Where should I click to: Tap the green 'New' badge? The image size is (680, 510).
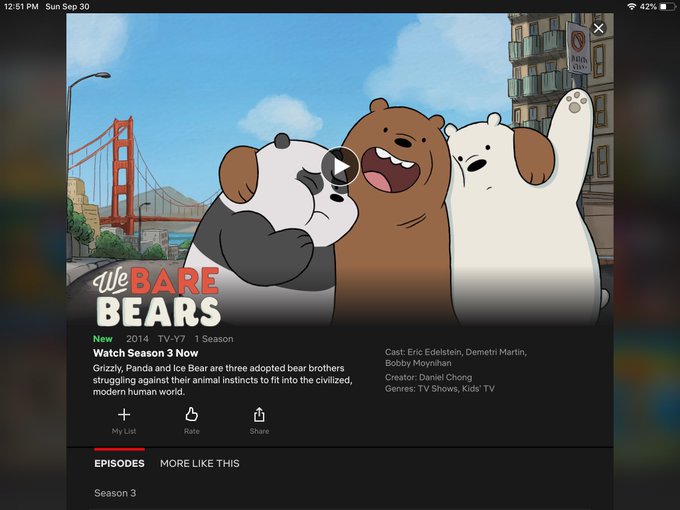pos(103,339)
